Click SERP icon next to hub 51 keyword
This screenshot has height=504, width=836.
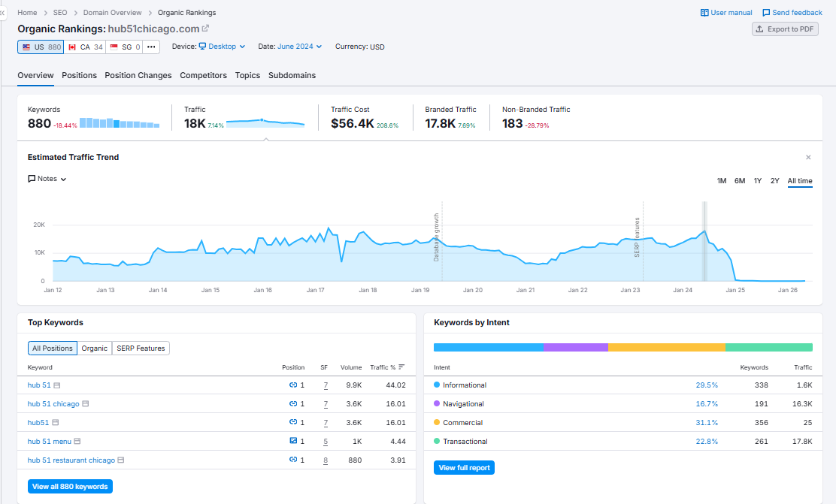pyautogui.click(x=57, y=385)
